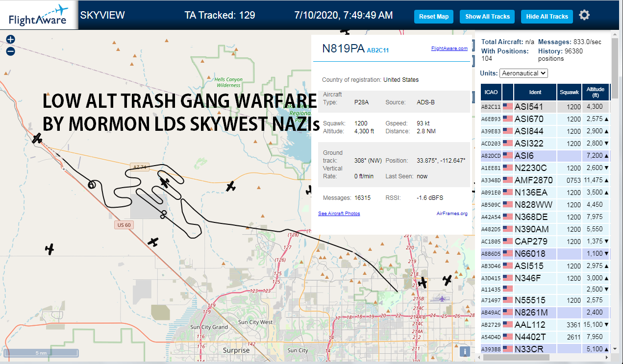Click the Hells Canyon Wilderness map label
This screenshot has height=364, width=623.
tap(228, 82)
